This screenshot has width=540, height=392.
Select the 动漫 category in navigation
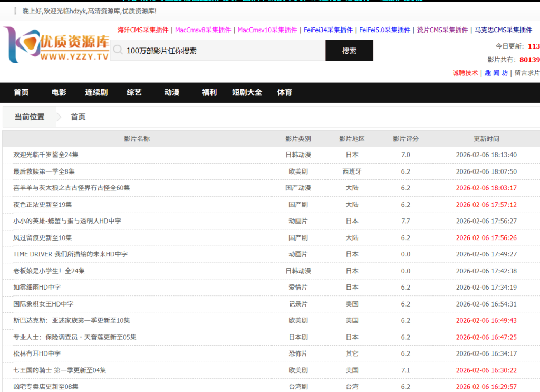pyautogui.click(x=171, y=92)
